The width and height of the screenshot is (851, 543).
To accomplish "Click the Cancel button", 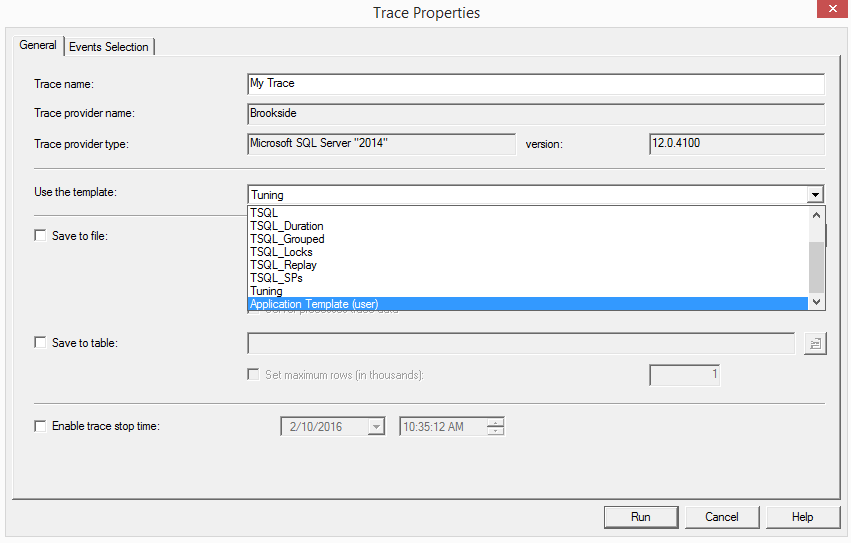I will coord(721,517).
